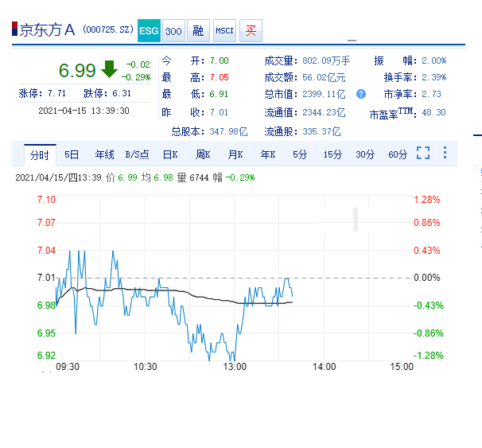Click the 7.10 price axis label
482x448 pixels.
pyautogui.click(x=46, y=200)
